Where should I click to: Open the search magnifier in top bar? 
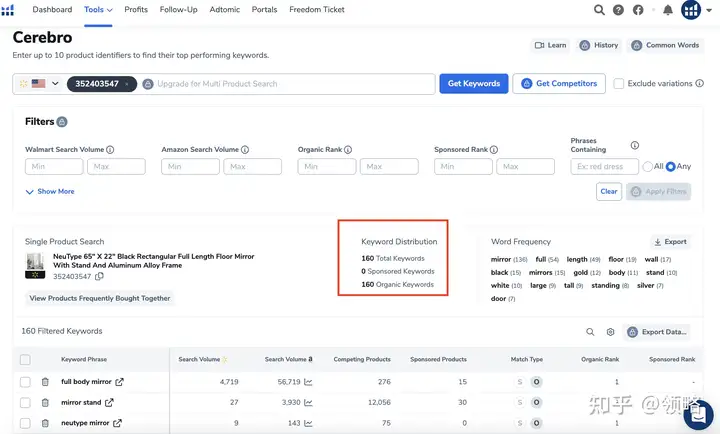click(599, 10)
